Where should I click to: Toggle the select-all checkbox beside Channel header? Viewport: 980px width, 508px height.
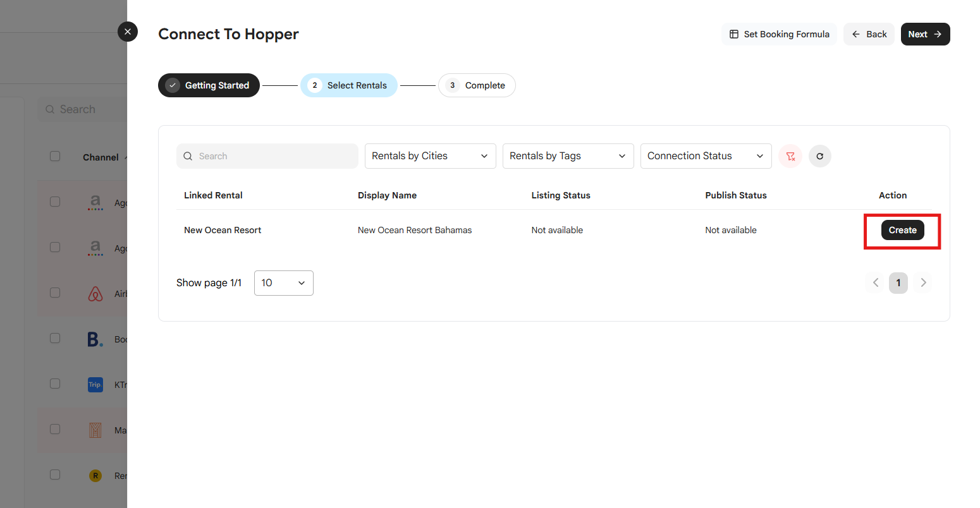(x=55, y=156)
